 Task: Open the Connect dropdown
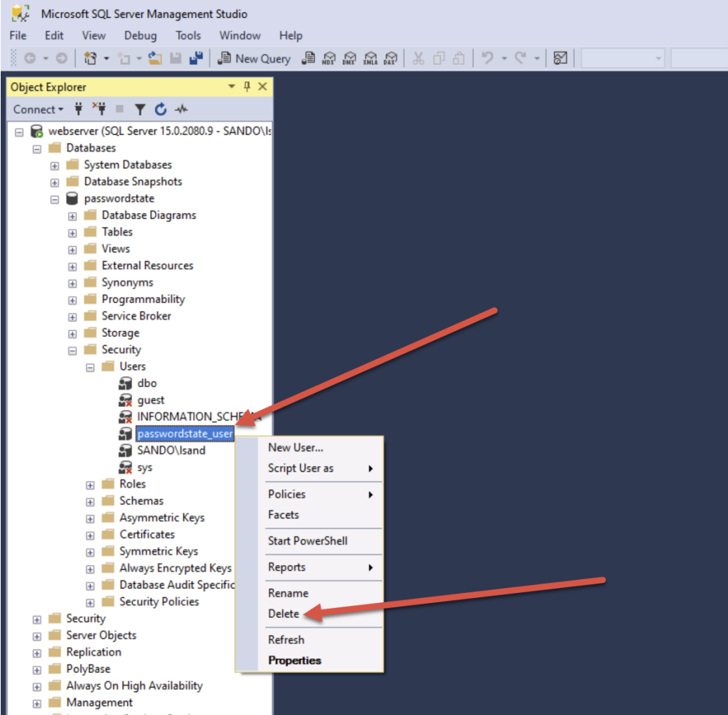(x=38, y=110)
